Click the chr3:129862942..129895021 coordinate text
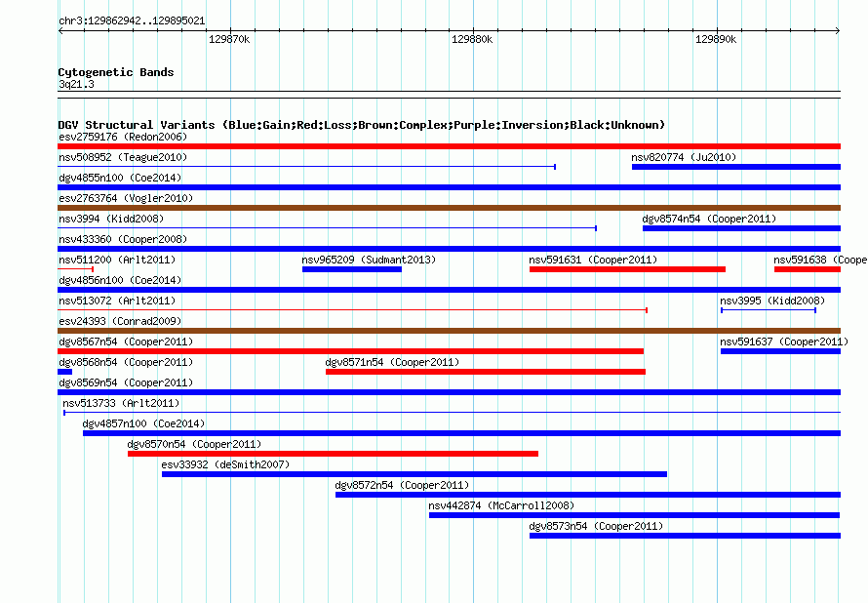 [132, 20]
